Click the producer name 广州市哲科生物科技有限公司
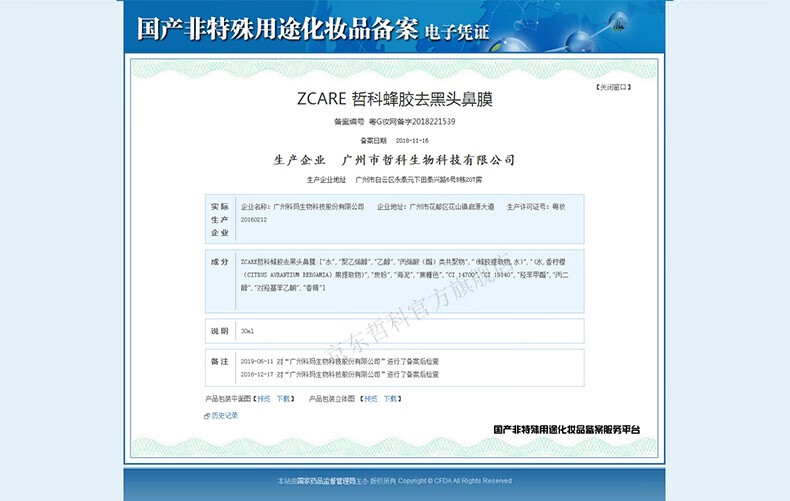The image size is (790, 501). [428, 160]
